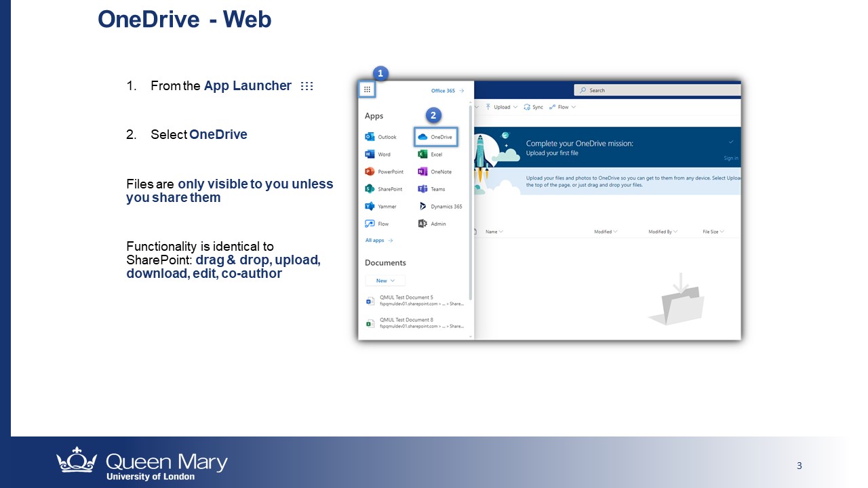
Task: Click the search magnifier icon
Action: tap(583, 90)
